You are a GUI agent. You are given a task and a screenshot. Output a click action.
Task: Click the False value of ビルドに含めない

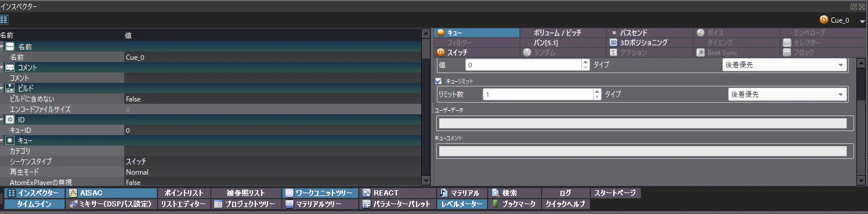tap(133, 99)
